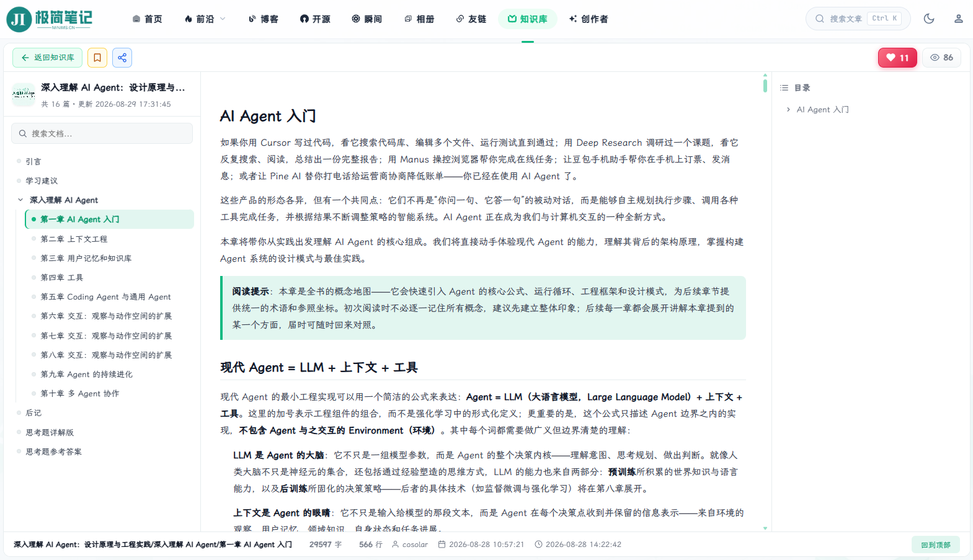Image resolution: width=973 pixels, height=560 pixels.
Task: Open the 创作者 creators page
Action: click(x=589, y=19)
